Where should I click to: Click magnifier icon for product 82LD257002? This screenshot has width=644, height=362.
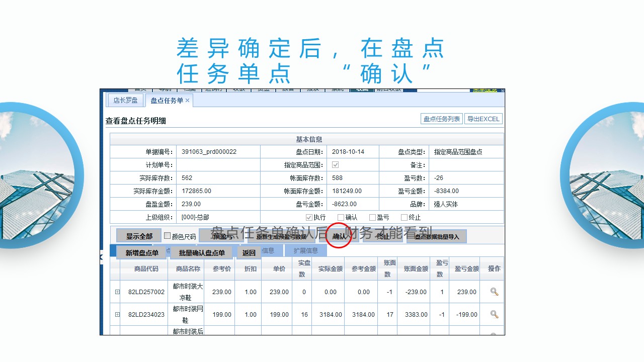tap(494, 292)
